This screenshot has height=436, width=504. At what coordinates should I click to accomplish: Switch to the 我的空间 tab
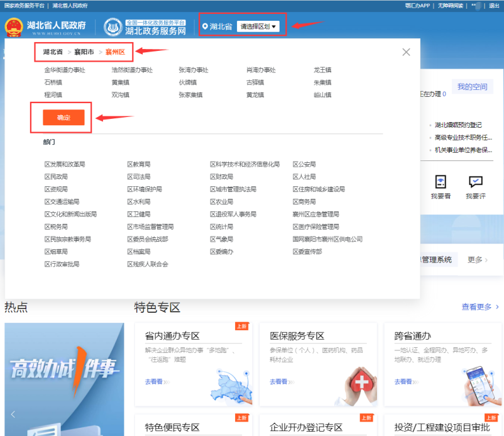[472, 87]
